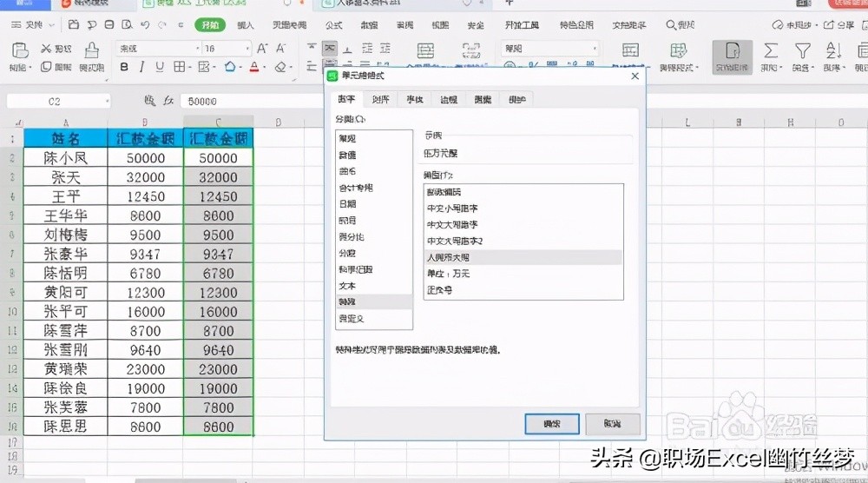This screenshot has width=868, height=483.
Task: Click the Cancel button in dialog
Action: tap(612, 424)
